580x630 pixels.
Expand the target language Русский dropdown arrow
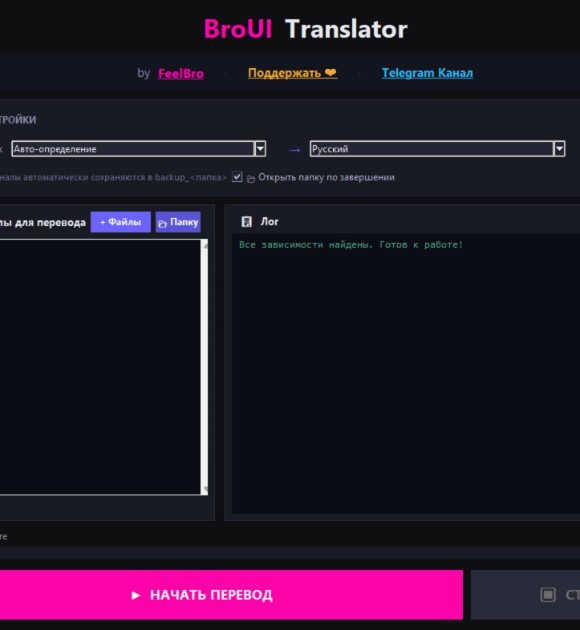[559, 149]
